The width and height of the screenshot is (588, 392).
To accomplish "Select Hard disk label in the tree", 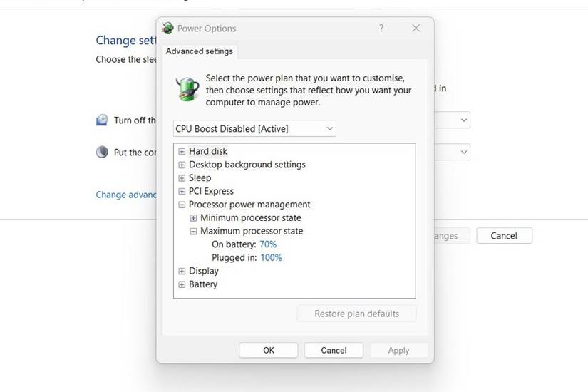I will pos(208,151).
